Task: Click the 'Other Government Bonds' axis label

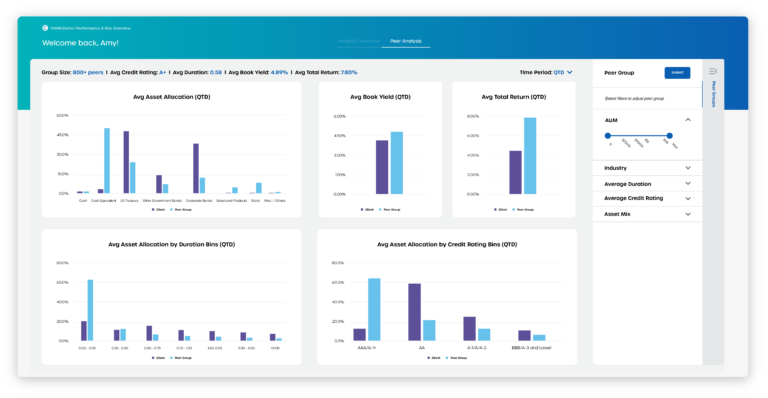Action: (162, 201)
